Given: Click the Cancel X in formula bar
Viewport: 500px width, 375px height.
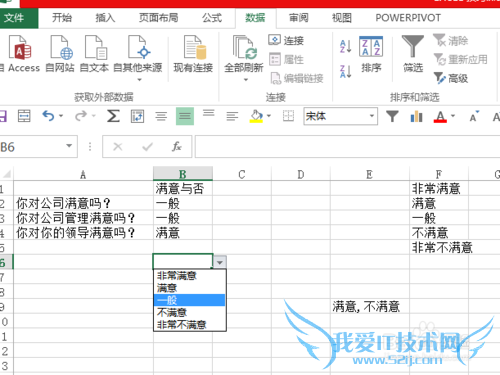Looking at the screenshot, I should tap(118, 146).
